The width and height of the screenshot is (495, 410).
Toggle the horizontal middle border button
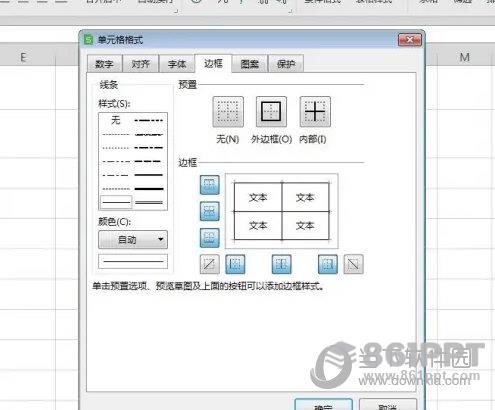click(x=210, y=211)
